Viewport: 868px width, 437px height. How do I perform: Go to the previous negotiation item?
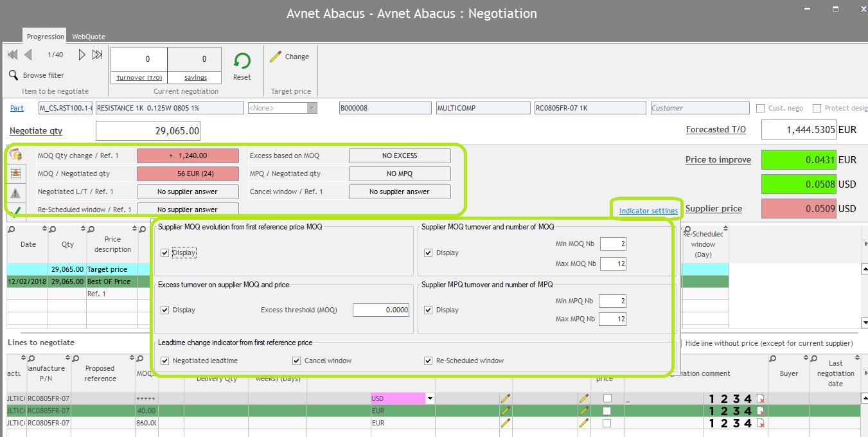28,55
